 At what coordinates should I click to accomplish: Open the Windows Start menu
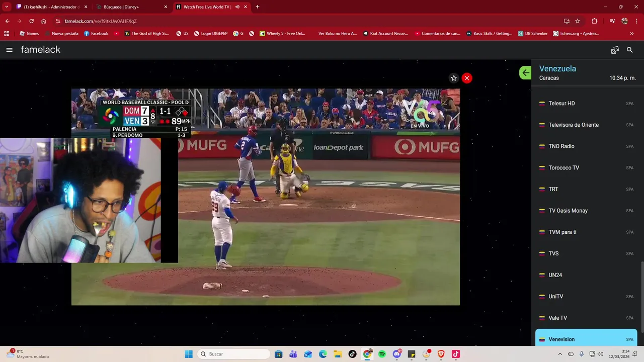point(189,354)
